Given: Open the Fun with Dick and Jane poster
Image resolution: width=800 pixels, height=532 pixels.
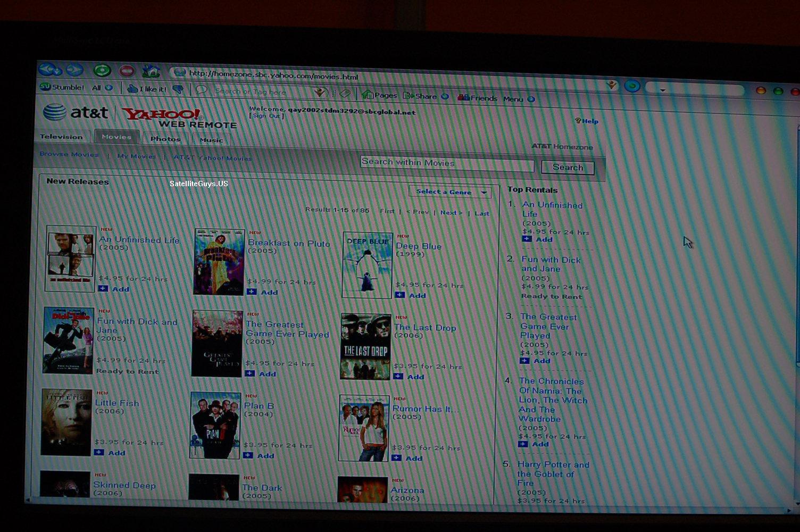Looking at the screenshot, I should tap(68, 340).
